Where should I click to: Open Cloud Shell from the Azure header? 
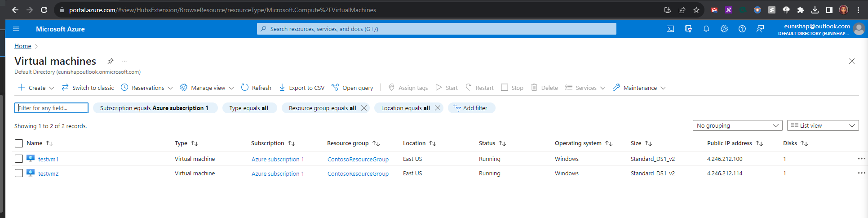[670, 29]
